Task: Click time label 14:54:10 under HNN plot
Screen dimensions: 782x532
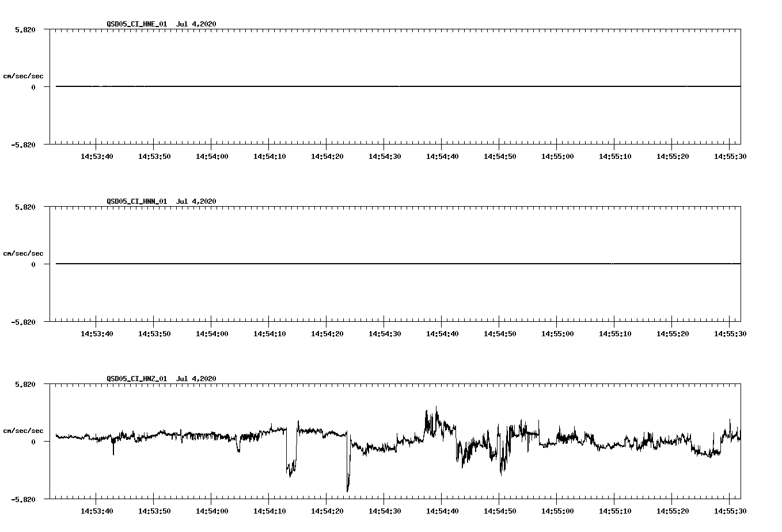Action: point(269,334)
